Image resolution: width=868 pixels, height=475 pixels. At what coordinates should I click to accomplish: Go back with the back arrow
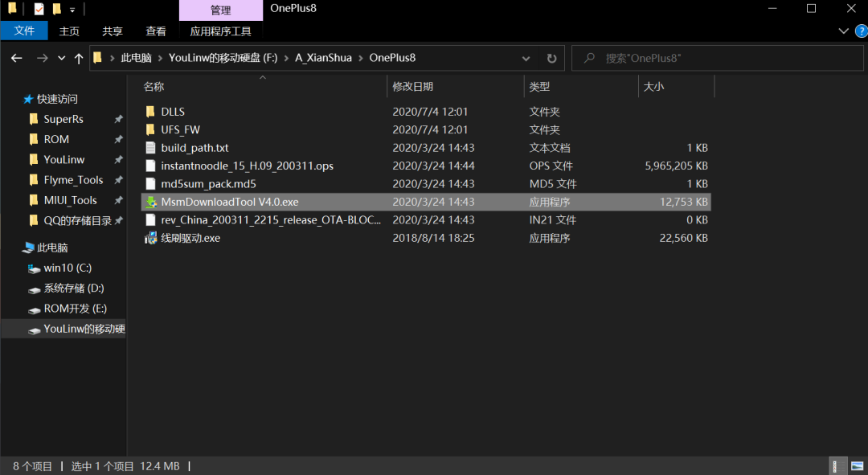pos(17,58)
